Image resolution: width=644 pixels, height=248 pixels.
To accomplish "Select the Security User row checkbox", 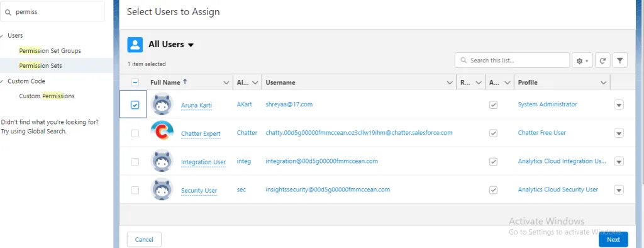I will click(135, 190).
